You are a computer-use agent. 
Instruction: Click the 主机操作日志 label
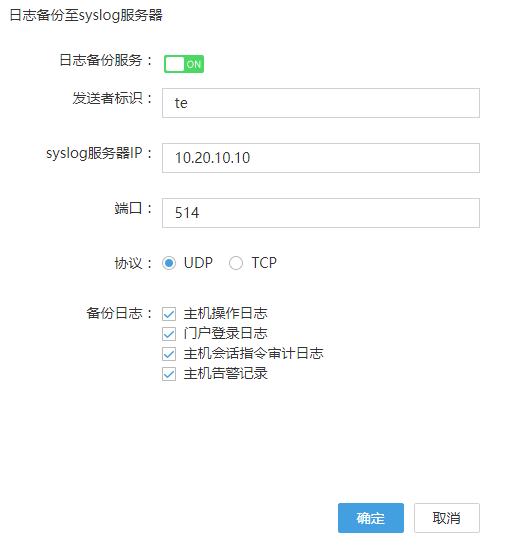point(225,313)
